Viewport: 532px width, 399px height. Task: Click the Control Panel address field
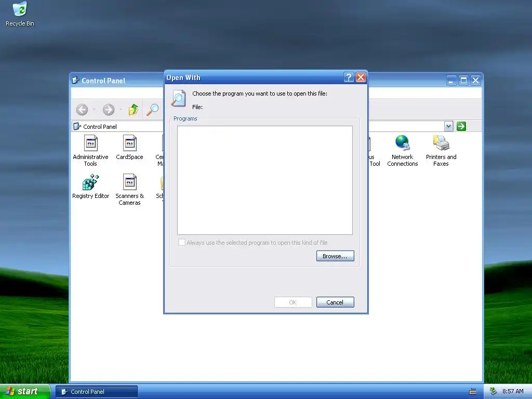tap(119, 127)
